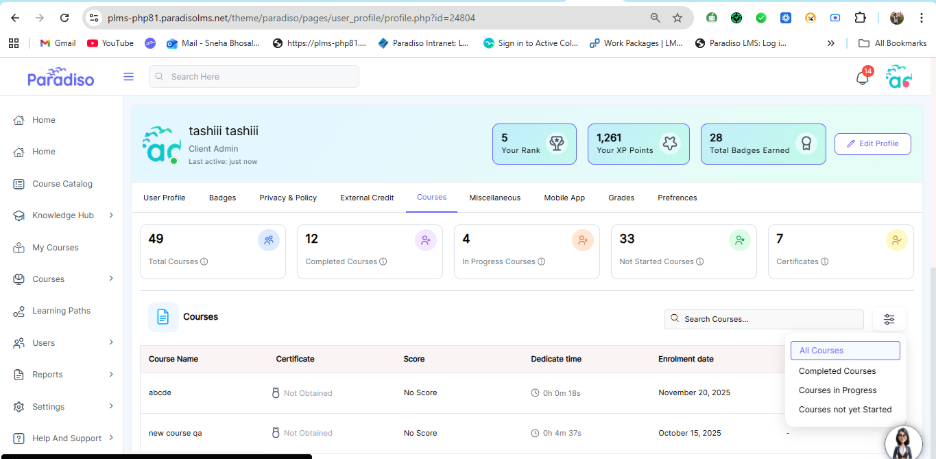936x459 pixels.
Task: Click the chatbot assistant avatar icon
Action: coord(903,441)
